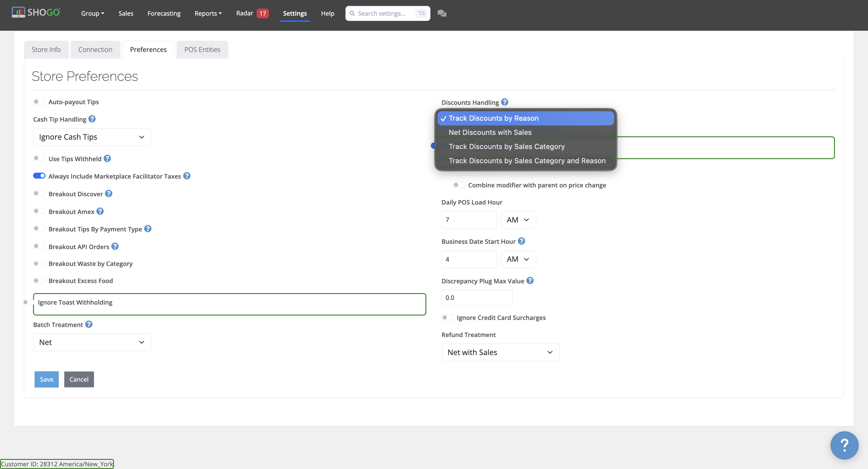Show help for Business Date Start Hour
Screen dimensions: 868x469
pos(521,241)
